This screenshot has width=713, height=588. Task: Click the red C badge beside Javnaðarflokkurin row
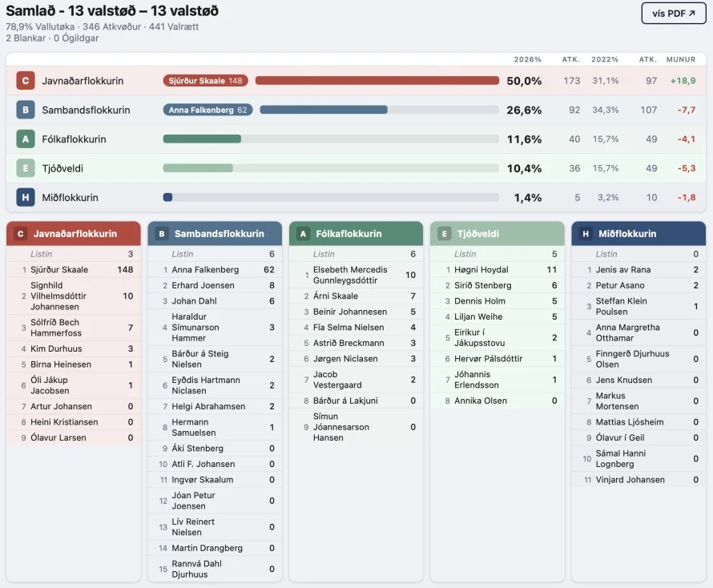(x=26, y=81)
